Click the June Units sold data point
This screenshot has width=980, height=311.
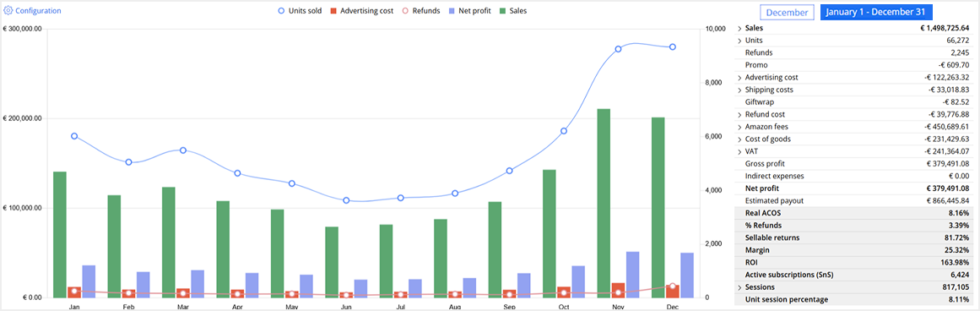click(x=346, y=200)
